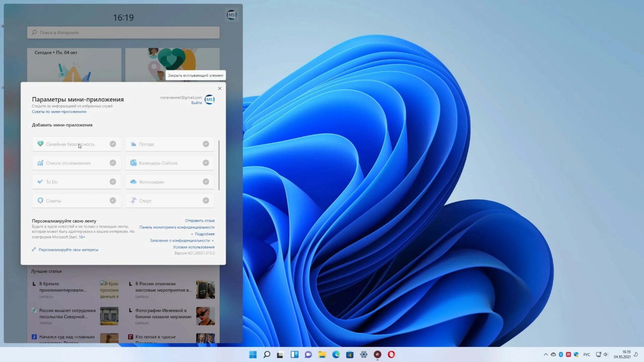Launch Opera browser from the taskbar
The image size is (644, 362).
click(x=392, y=354)
